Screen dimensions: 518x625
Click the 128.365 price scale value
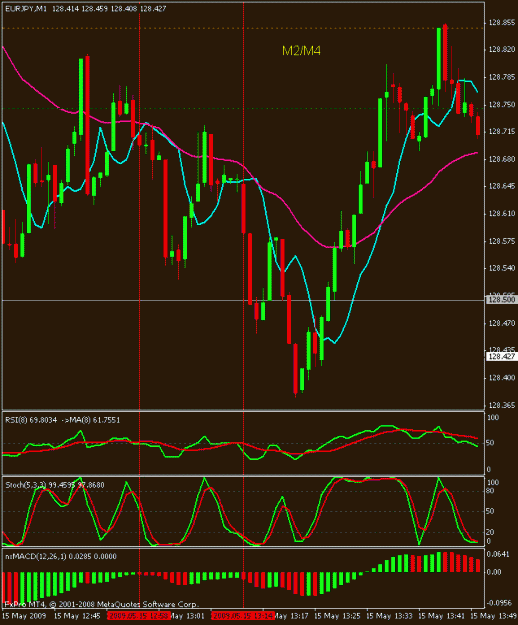(502, 405)
